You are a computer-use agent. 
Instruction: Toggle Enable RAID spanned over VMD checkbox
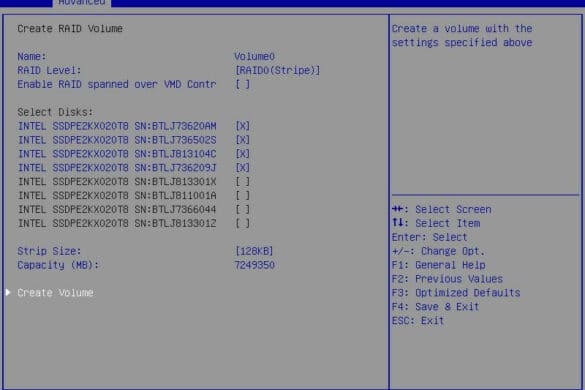pos(243,84)
